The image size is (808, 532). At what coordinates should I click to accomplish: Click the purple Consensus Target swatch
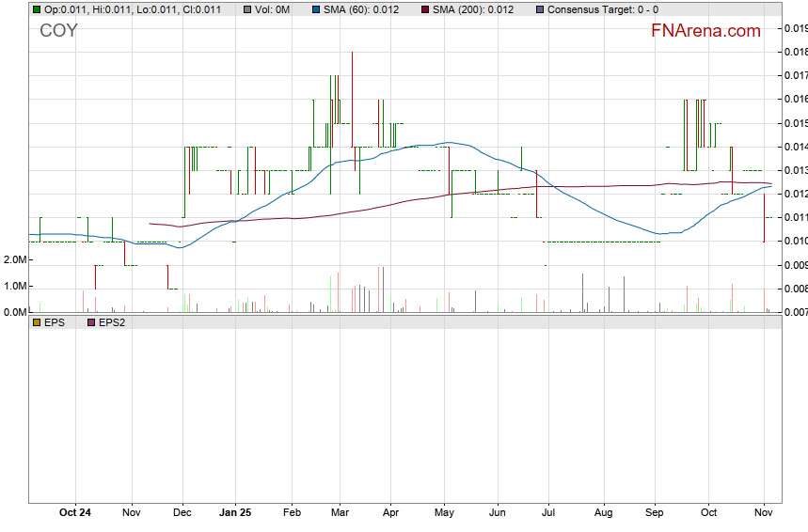539,9
